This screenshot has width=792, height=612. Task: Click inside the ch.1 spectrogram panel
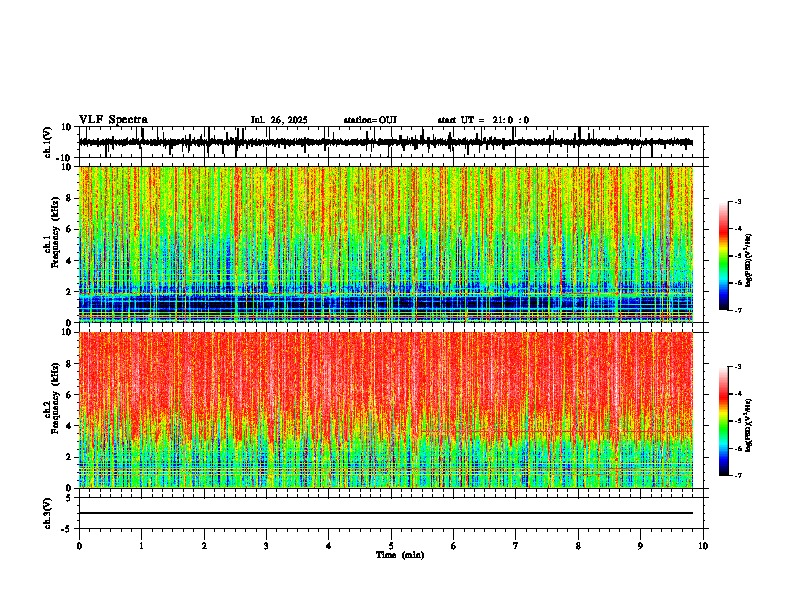point(386,244)
